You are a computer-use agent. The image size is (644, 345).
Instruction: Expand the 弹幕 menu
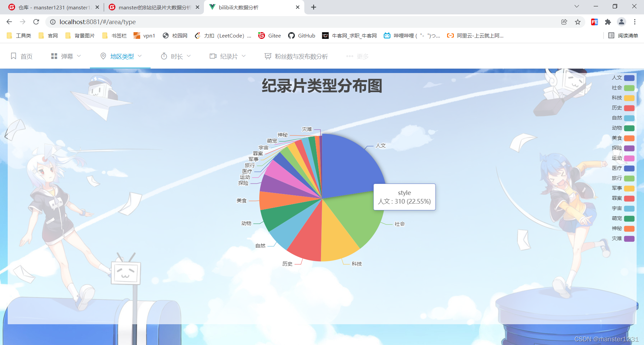(x=66, y=56)
